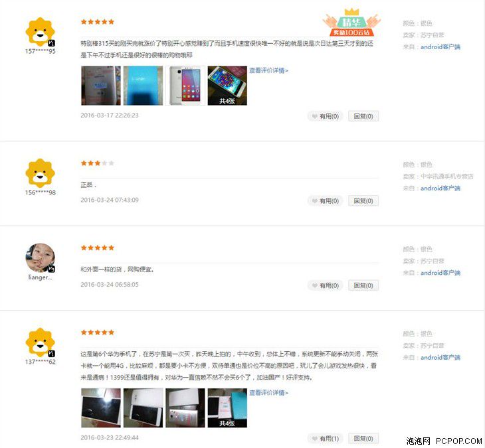This screenshot has height=448, width=485.
Task: Click 回复(0) under the lianger review
Action: pyautogui.click(x=363, y=285)
